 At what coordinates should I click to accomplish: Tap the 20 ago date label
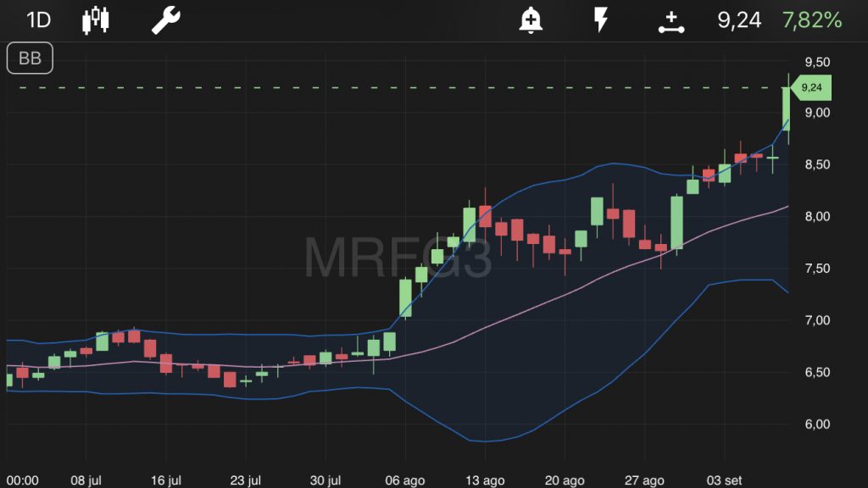[x=565, y=480]
